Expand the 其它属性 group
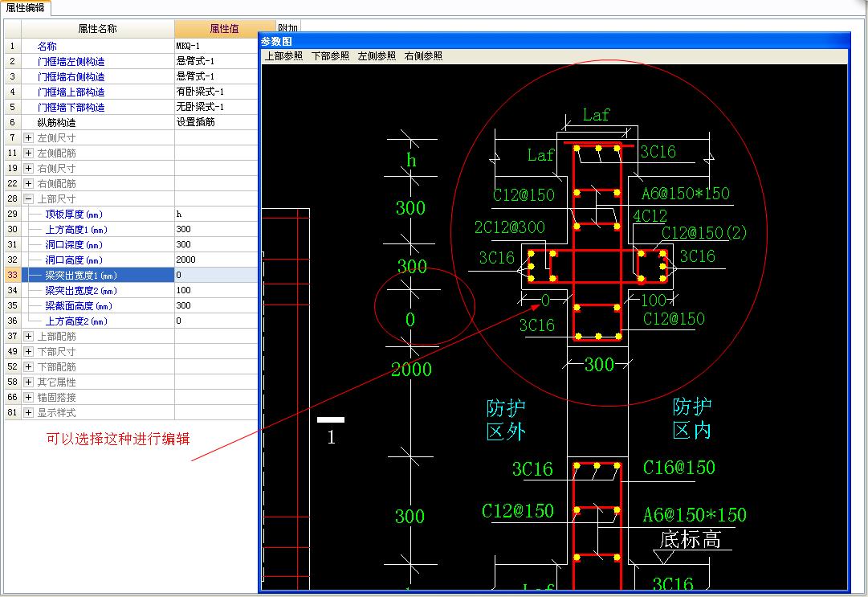 click(x=28, y=382)
